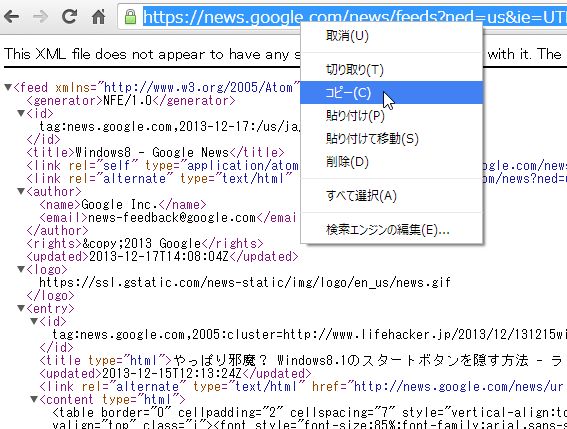Viewport: 567px width, 429px height.
Task: Reload the page with the refresh icon
Action: (69, 16)
